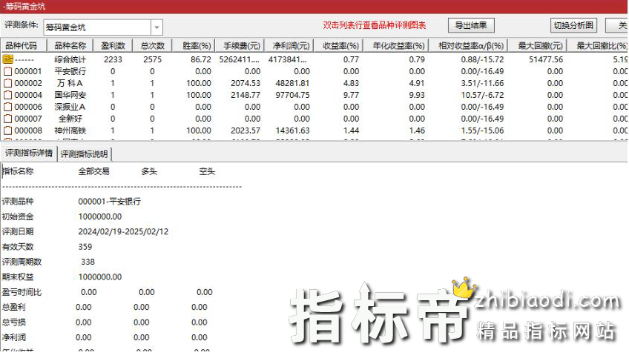Click the 2233 profit count cell
Image resolution: width=629 pixels, height=364 pixels.
(113, 59)
